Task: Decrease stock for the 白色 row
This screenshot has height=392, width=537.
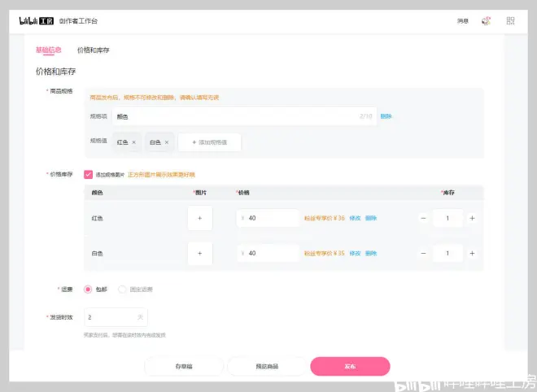Action: tap(423, 254)
